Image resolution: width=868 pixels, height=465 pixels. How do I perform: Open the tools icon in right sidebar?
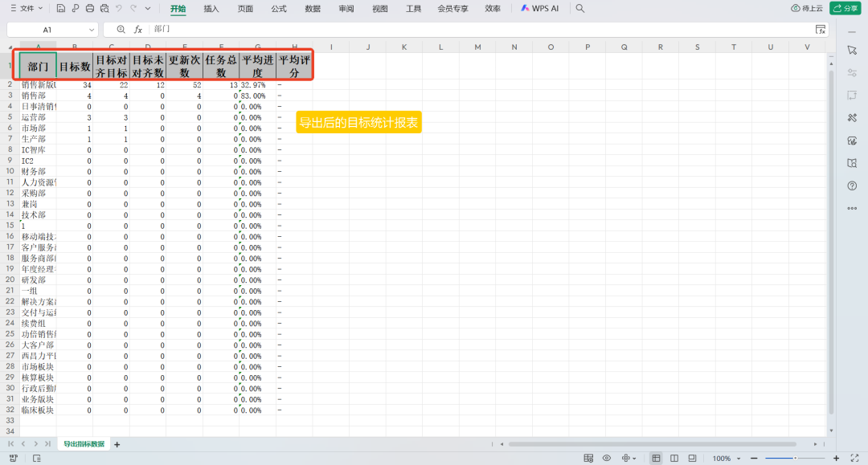click(852, 118)
